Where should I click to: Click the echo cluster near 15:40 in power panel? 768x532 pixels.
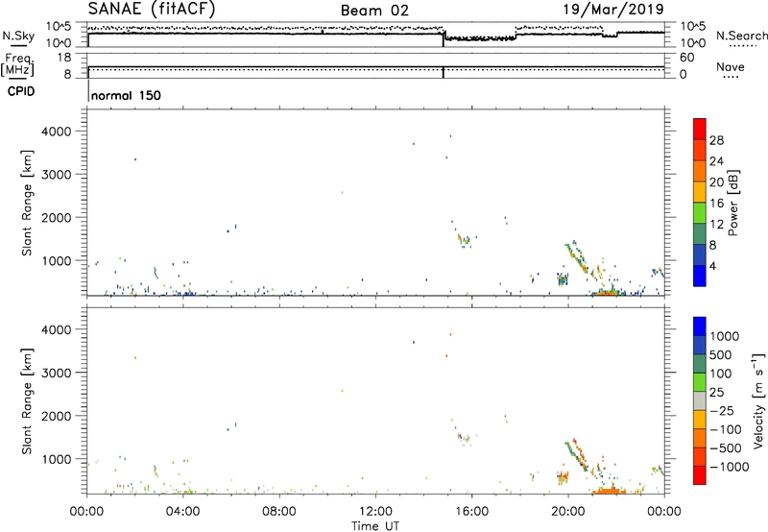(x=464, y=240)
